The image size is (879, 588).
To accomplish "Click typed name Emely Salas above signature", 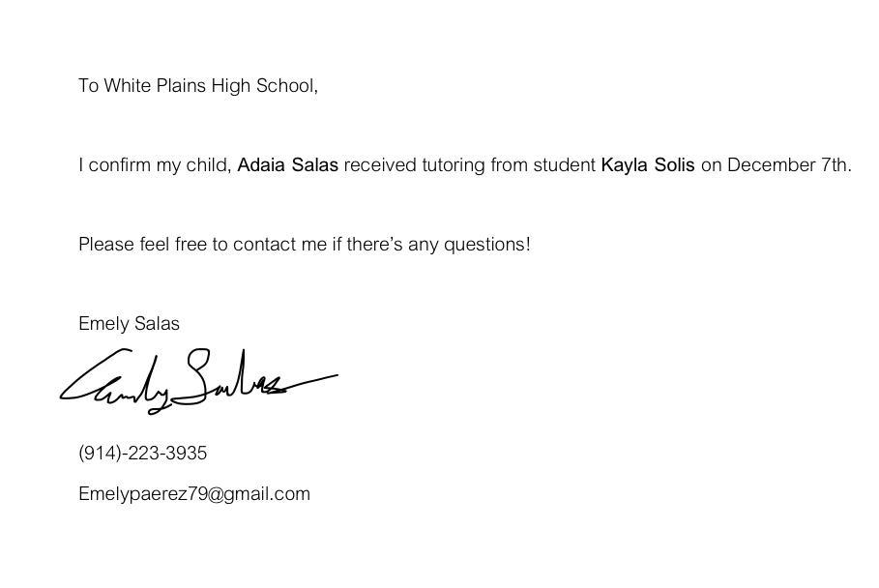I will click(x=129, y=324).
